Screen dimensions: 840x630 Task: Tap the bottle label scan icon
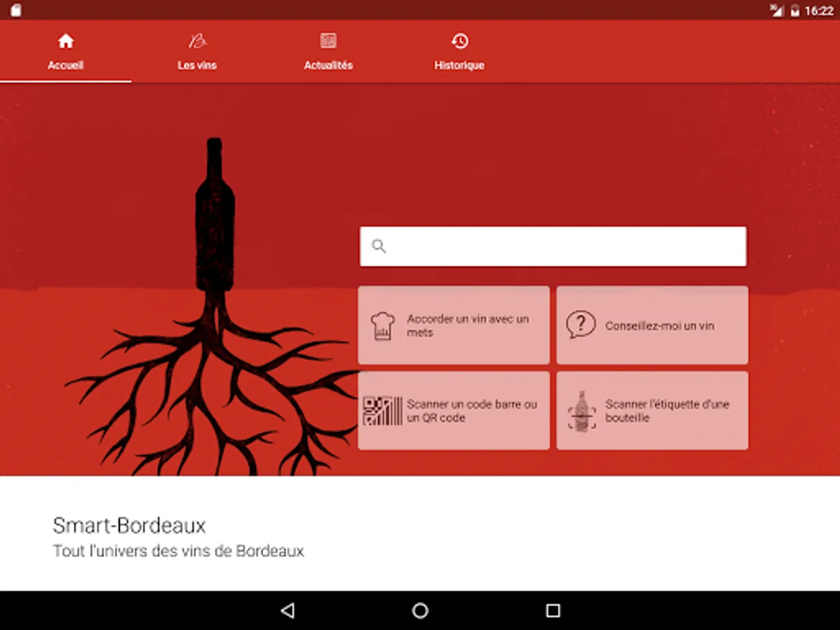581,411
